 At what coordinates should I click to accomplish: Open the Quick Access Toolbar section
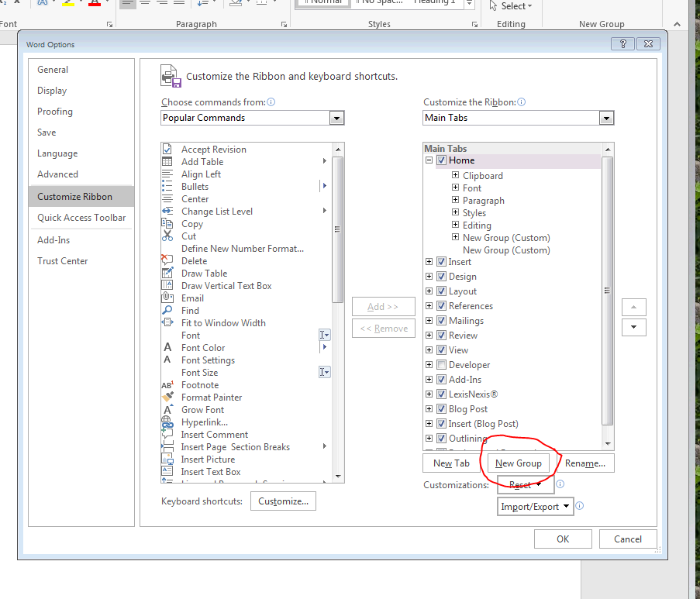click(x=81, y=218)
